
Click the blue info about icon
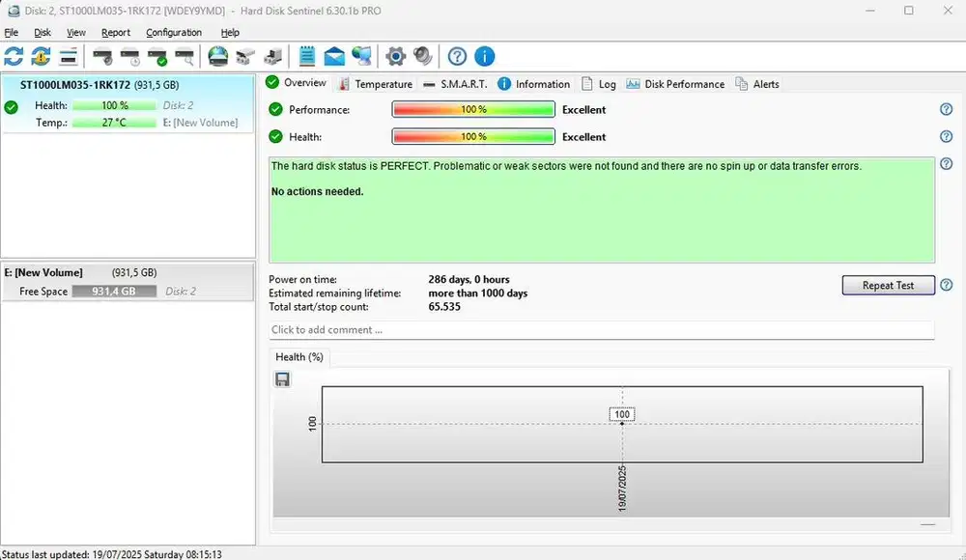tap(484, 56)
